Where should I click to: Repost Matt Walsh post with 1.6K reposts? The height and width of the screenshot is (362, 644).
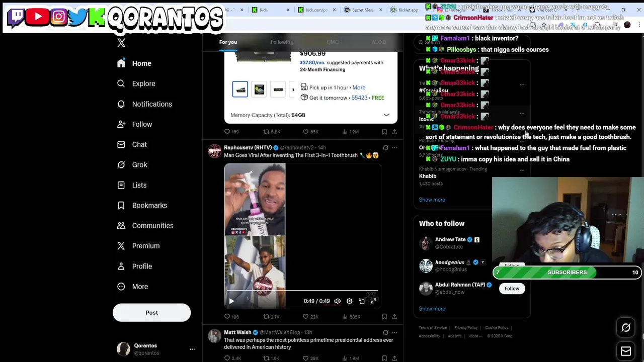[x=272, y=358]
